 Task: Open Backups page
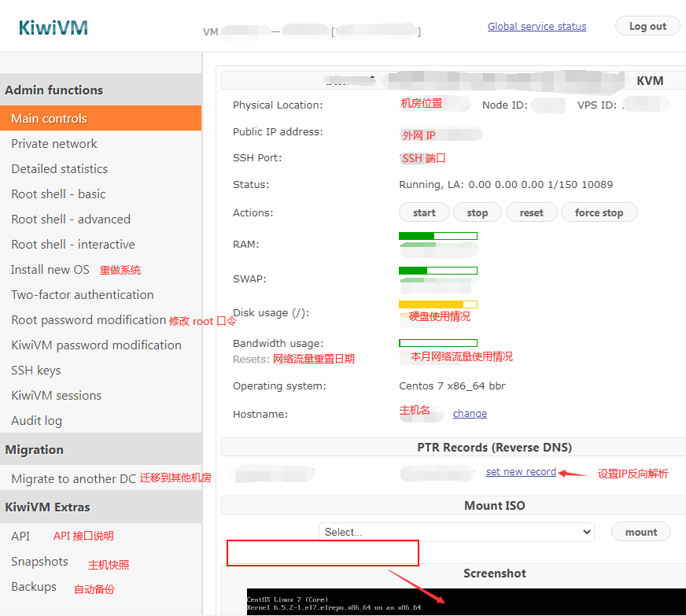click(34, 587)
